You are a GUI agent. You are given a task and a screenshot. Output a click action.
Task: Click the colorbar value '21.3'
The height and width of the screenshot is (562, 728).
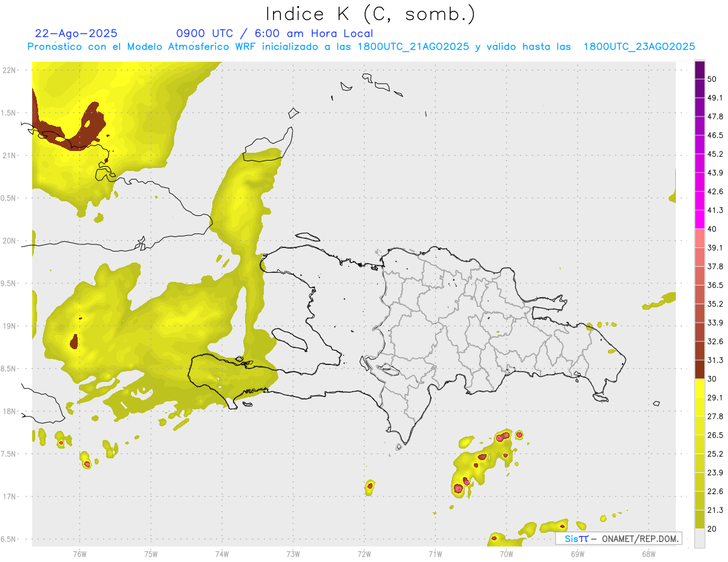coord(715,510)
